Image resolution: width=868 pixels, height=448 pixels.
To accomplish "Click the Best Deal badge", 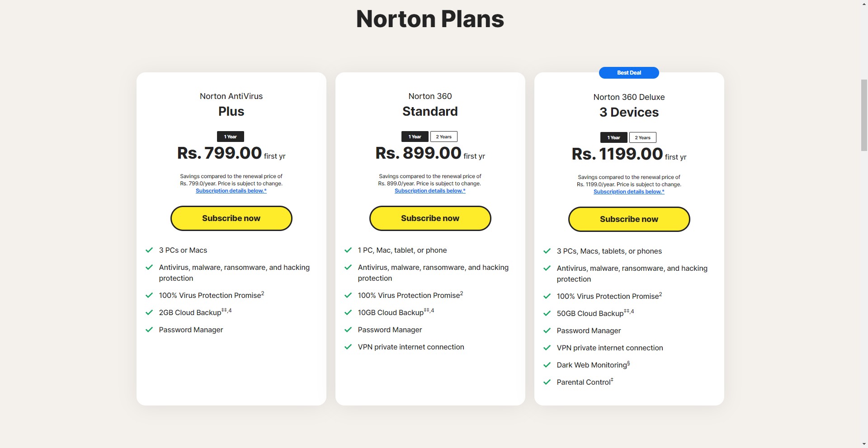I will pos(629,73).
